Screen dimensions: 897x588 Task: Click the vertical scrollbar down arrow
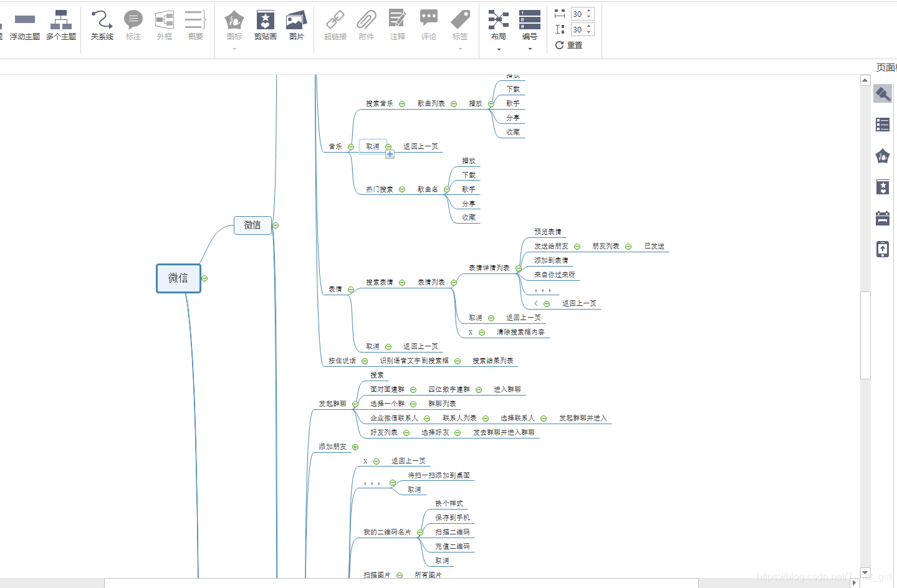coord(865,572)
